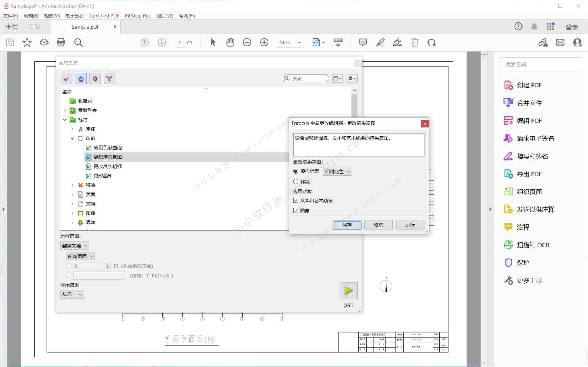Open the 44.7% zoom level dropdown
This screenshot has height=367, width=588.
click(290, 43)
